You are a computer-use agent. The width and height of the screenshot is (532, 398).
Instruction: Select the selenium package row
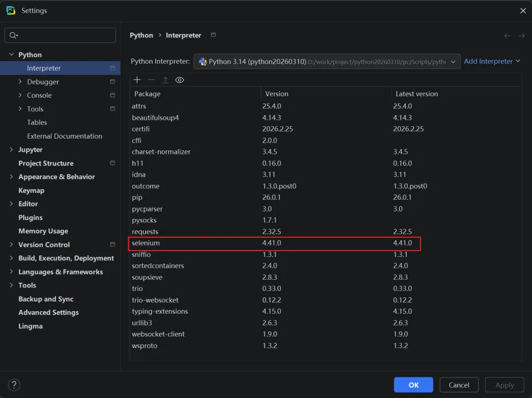click(326, 243)
